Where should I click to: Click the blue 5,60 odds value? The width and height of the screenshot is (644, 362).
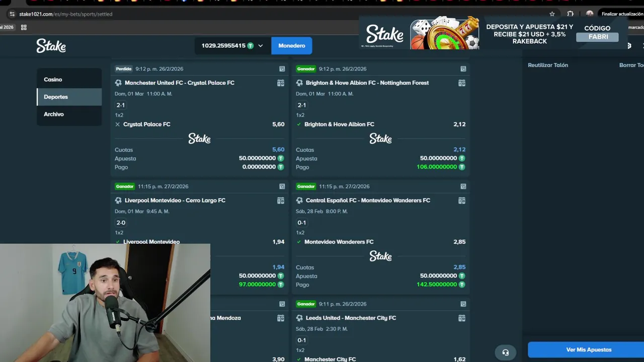click(278, 150)
